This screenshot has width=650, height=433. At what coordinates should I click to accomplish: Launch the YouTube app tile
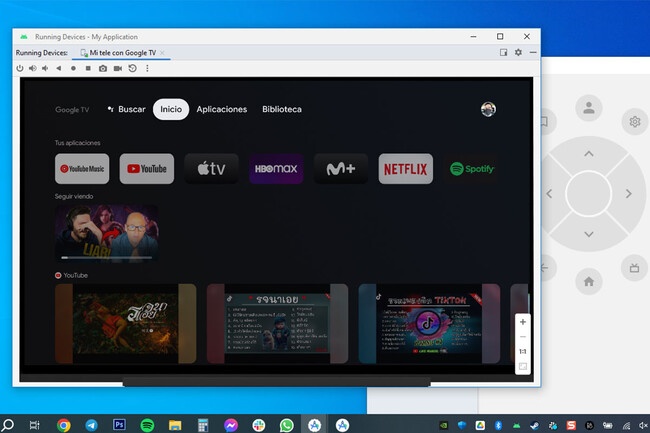click(147, 169)
